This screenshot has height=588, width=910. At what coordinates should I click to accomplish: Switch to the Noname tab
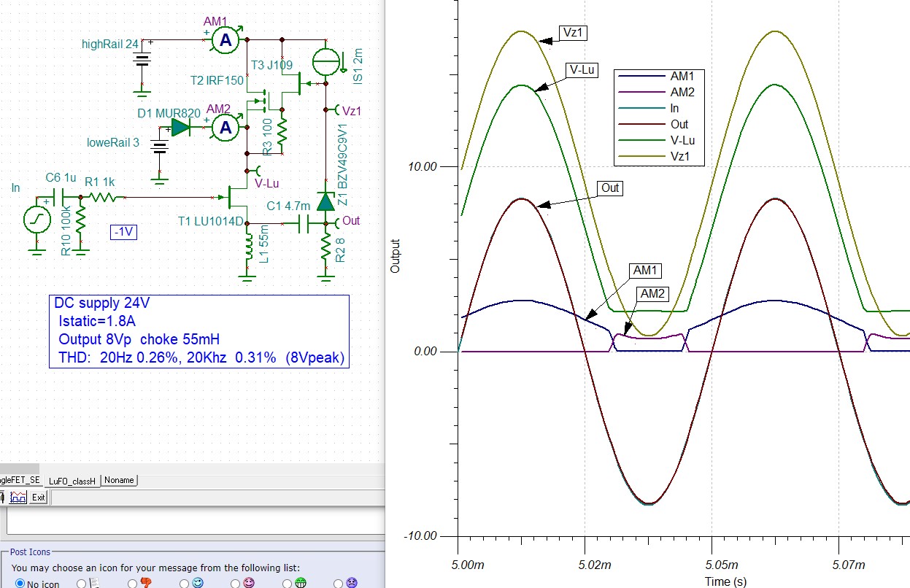tap(119, 481)
